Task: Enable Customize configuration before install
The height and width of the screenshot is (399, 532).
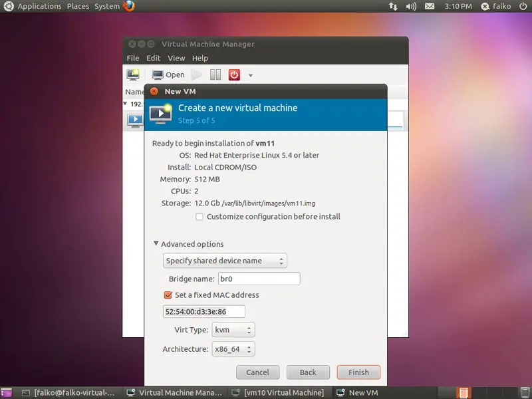Action: click(199, 217)
